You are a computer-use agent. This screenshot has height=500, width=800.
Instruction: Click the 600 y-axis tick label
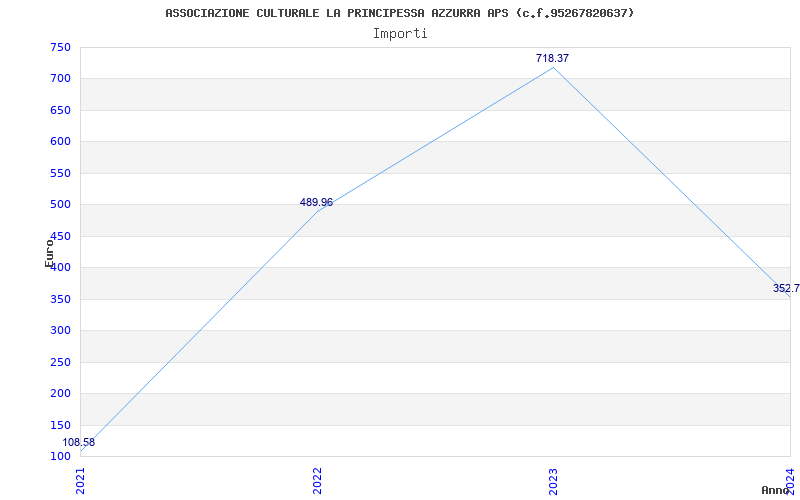tap(60, 142)
